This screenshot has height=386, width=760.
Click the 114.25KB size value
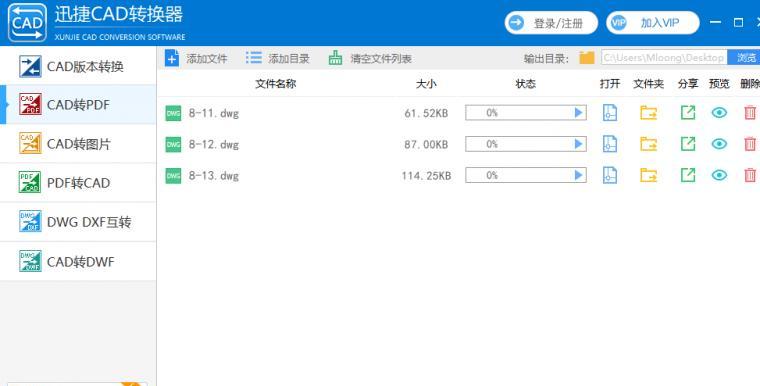pyautogui.click(x=426, y=176)
